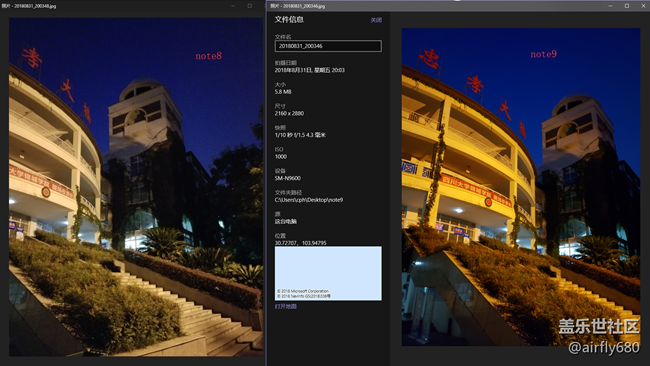Minimize the right Photos window
650x366 pixels.
pyautogui.click(x=610, y=6)
